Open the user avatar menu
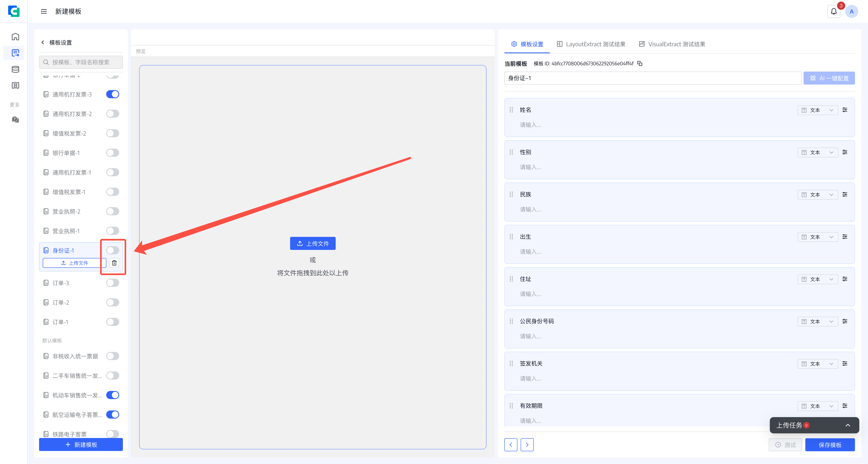Screen dimensions: 868x464 851,11
